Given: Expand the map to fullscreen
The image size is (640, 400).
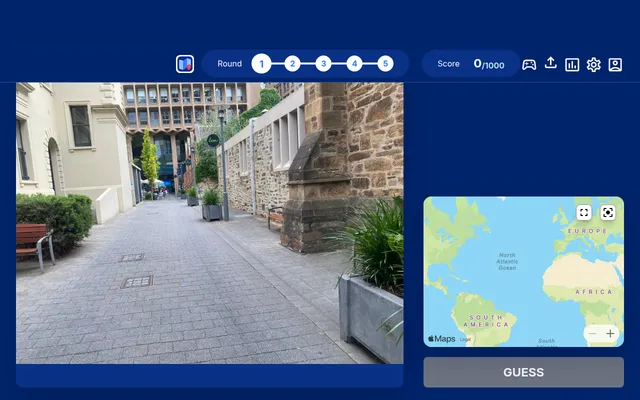Looking at the screenshot, I should (x=584, y=212).
